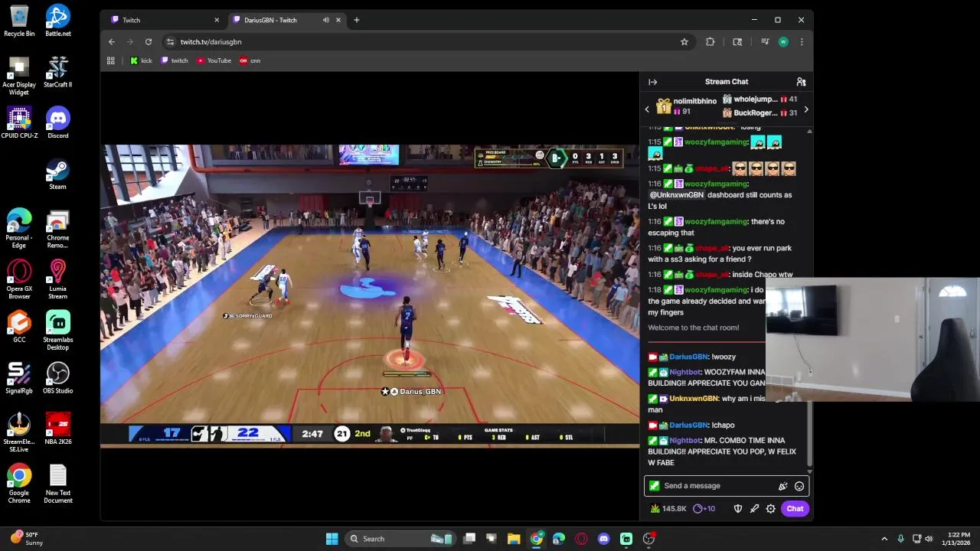
Task: Open the celebration party popper icon
Action: pos(782,486)
